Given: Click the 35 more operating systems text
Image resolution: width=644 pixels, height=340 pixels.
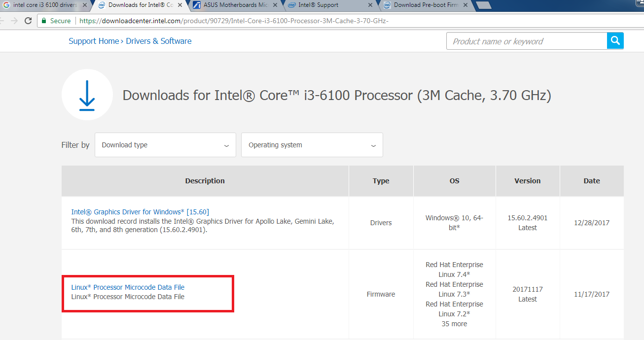Looking at the screenshot, I should (454, 324).
